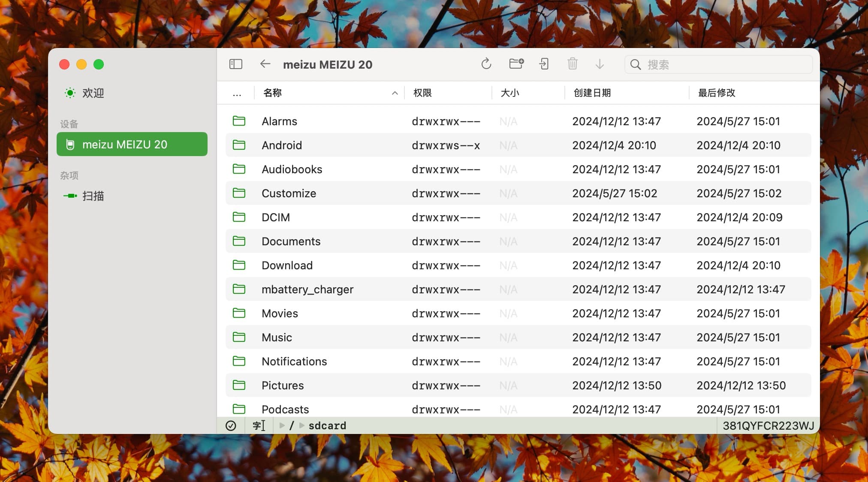Toggle the sidebar visibility icon

point(235,64)
